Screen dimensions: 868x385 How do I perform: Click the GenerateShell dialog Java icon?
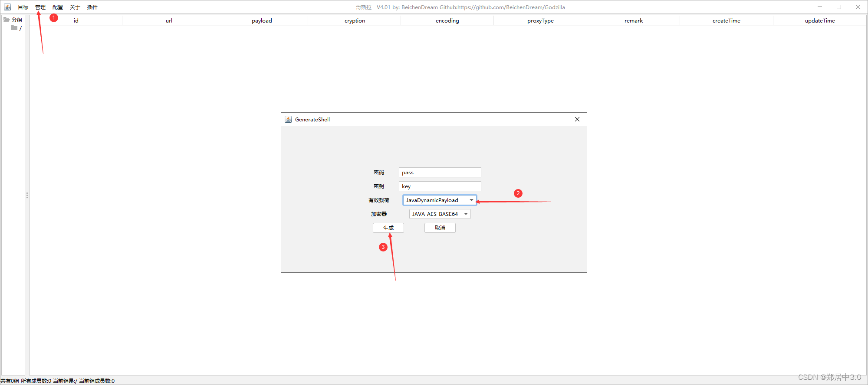coord(288,119)
